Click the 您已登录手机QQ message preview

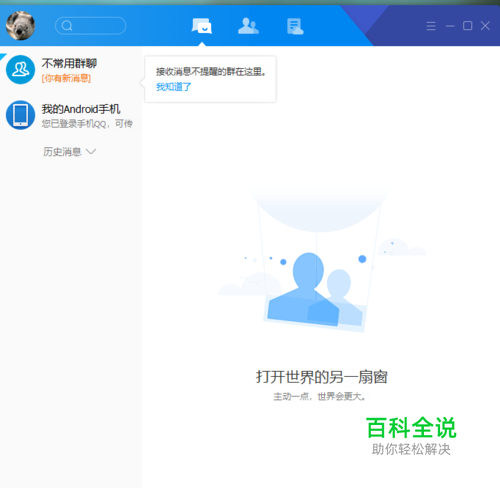coord(87,124)
